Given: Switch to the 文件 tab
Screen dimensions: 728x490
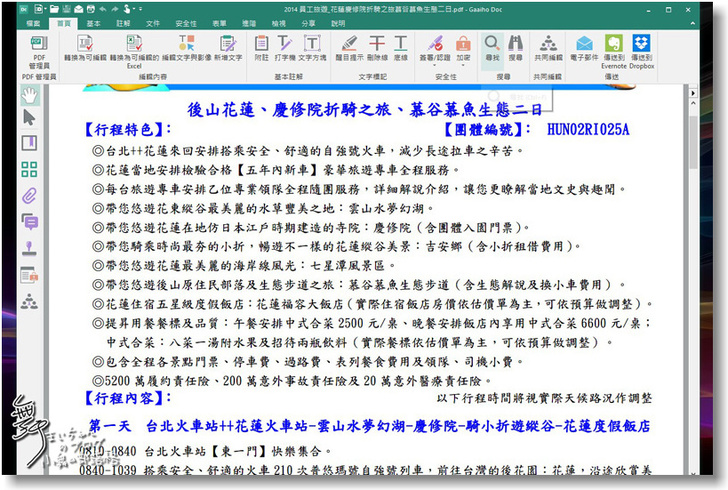Looking at the screenshot, I should click(153, 23).
